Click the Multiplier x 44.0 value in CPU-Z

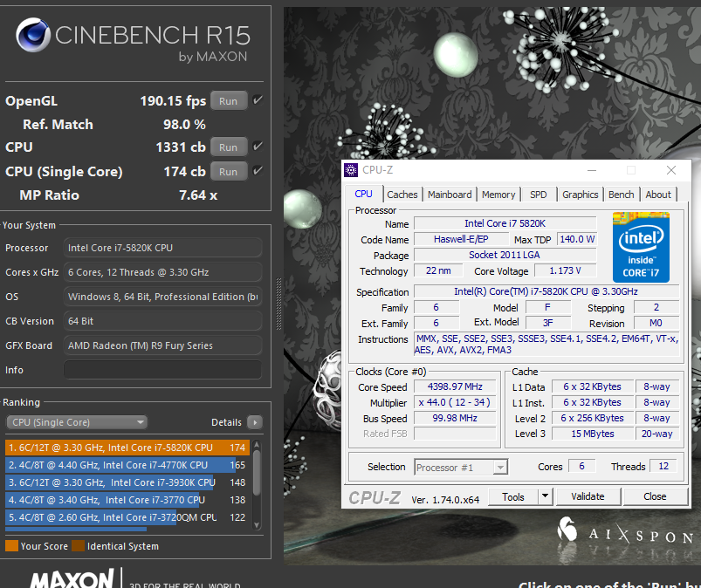[455, 402]
